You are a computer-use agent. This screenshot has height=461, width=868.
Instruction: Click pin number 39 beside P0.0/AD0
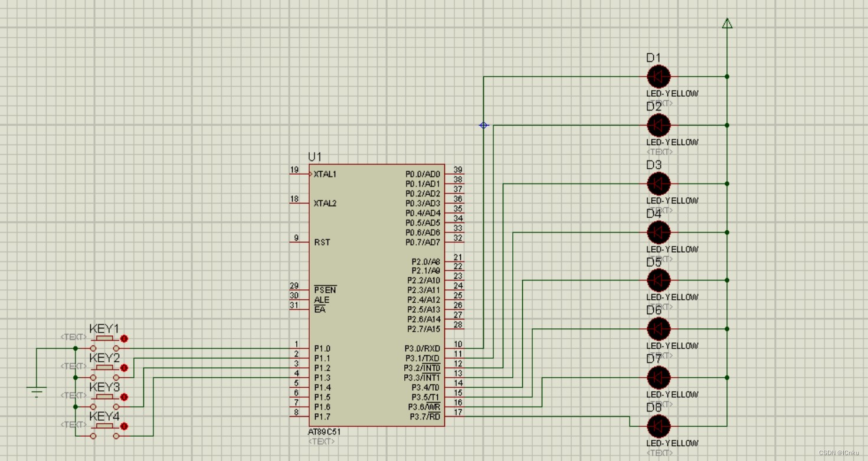pyautogui.click(x=458, y=170)
